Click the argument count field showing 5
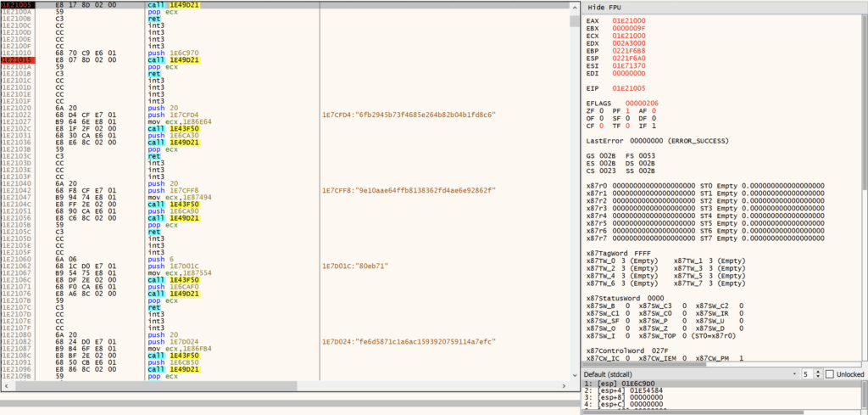 pos(805,374)
